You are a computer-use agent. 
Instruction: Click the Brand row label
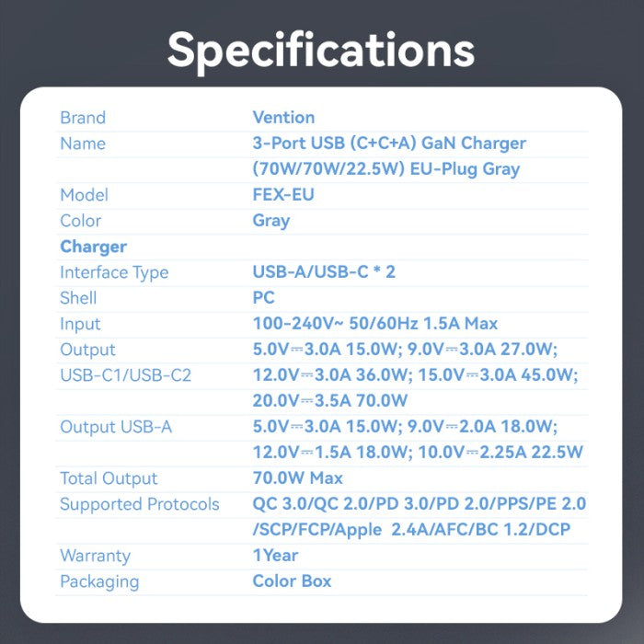(x=83, y=118)
